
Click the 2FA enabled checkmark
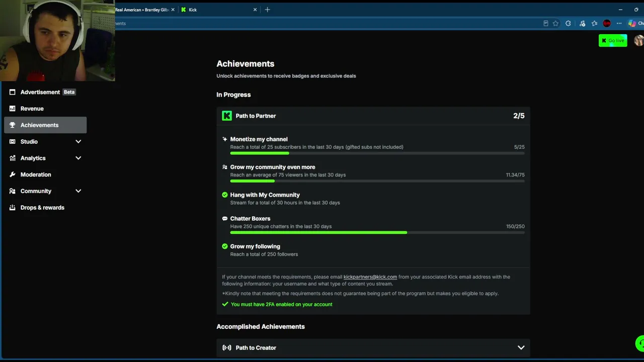pyautogui.click(x=225, y=304)
